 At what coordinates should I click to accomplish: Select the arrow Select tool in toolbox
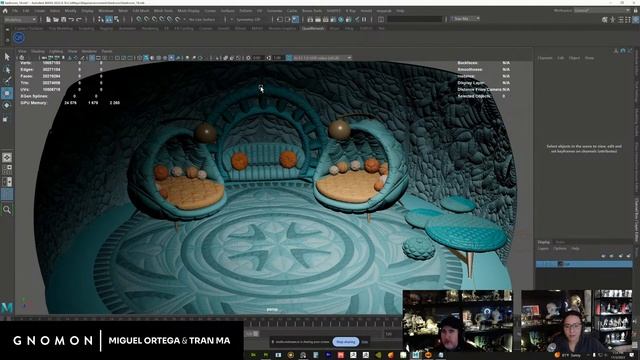point(7,57)
